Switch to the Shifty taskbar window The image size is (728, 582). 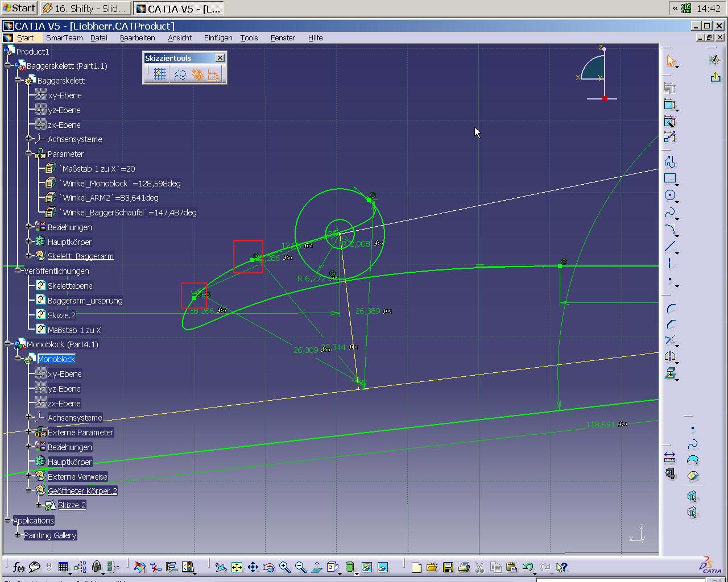(85, 8)
